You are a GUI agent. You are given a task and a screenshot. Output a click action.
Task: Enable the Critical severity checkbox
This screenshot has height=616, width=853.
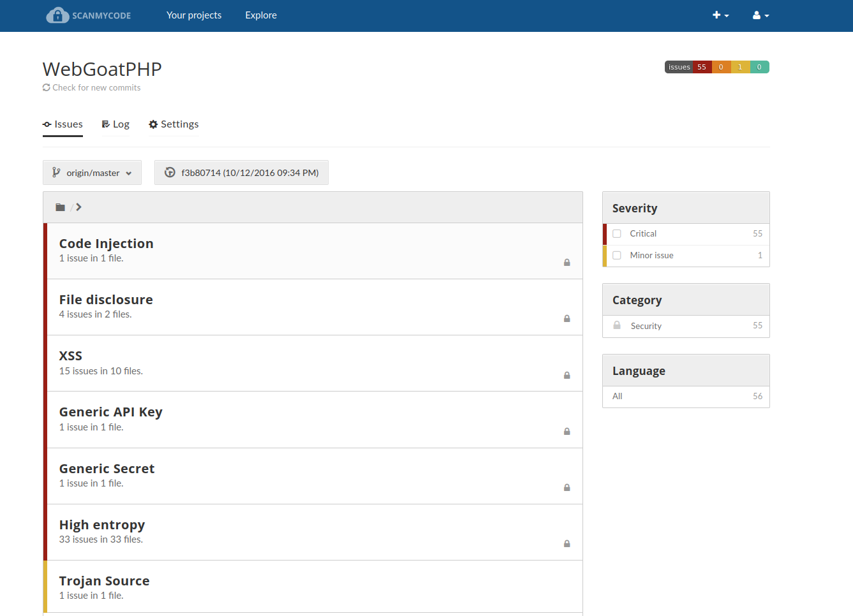coord(617,234)
